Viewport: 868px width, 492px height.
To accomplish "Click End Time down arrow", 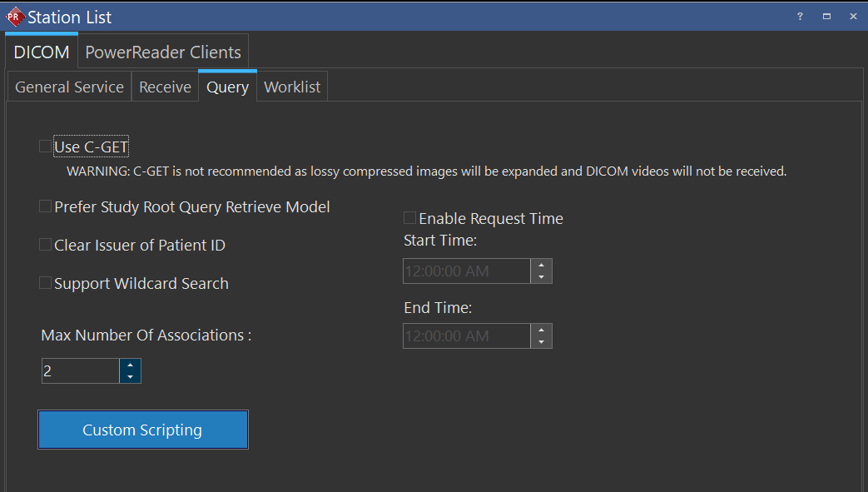I will coord(541,341).
